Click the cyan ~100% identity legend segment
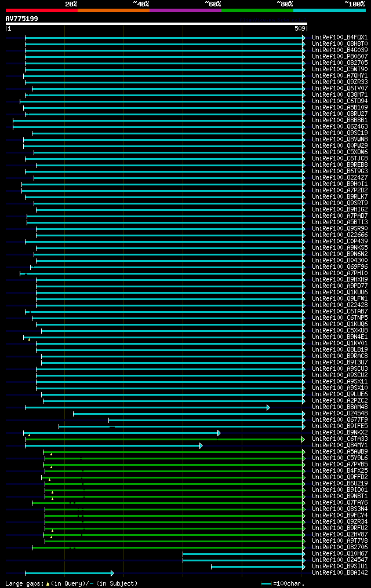Screen dimensions: 371x588 [x=329, y=10]
